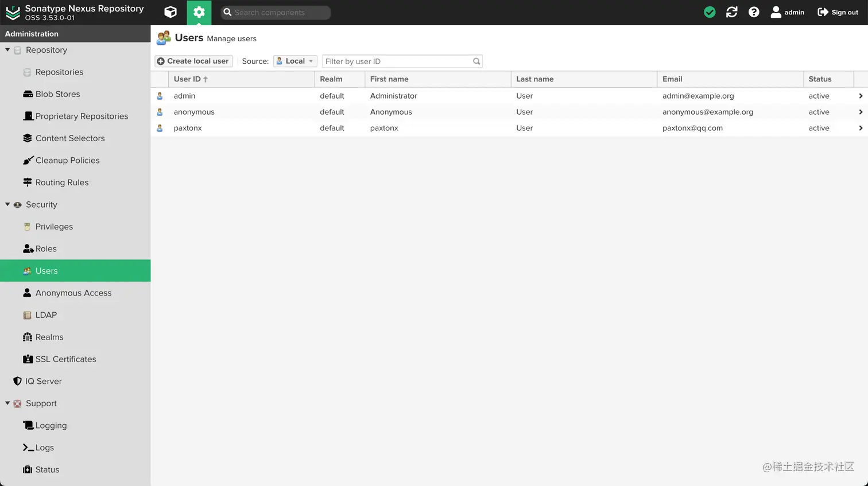Click the magnifier icon in user filter
The height and width of the screenshot is (486, 868).
[476, 61]
